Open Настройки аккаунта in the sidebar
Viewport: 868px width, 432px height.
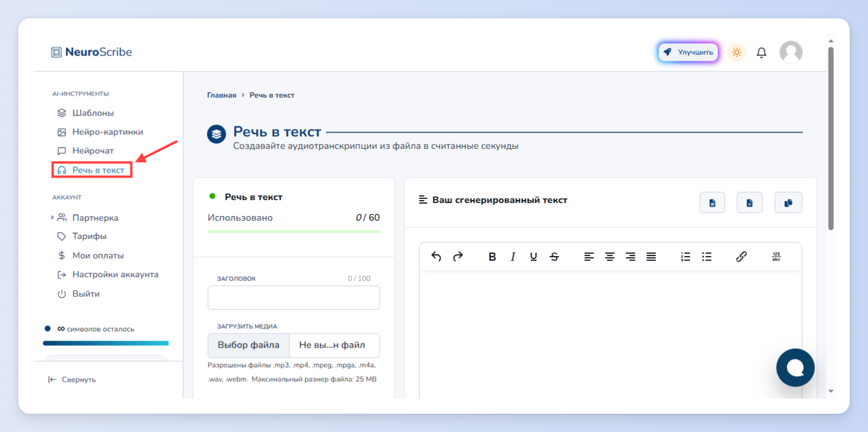pos(107,274)
